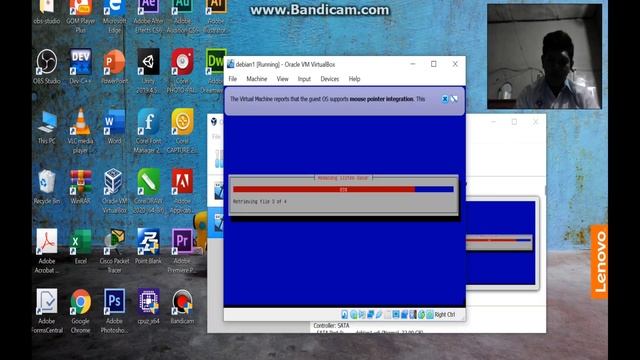Screen dimensions: 640x360
Task: Click the Right Ctrl host key label
Action: [445, 315]
